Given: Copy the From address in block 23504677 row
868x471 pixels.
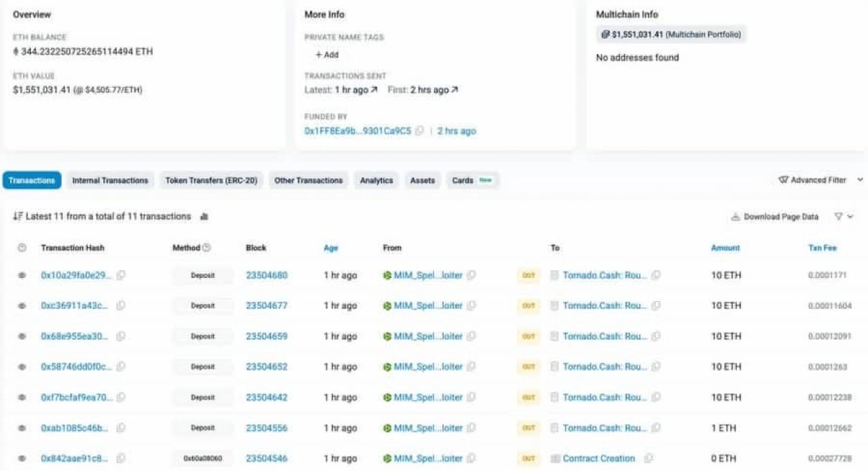Looking at the screenshot, I should 471,306.
